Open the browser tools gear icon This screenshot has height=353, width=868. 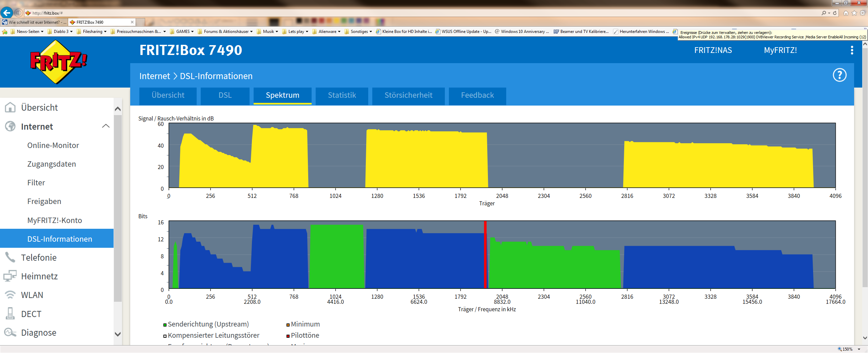pos(863,13)
